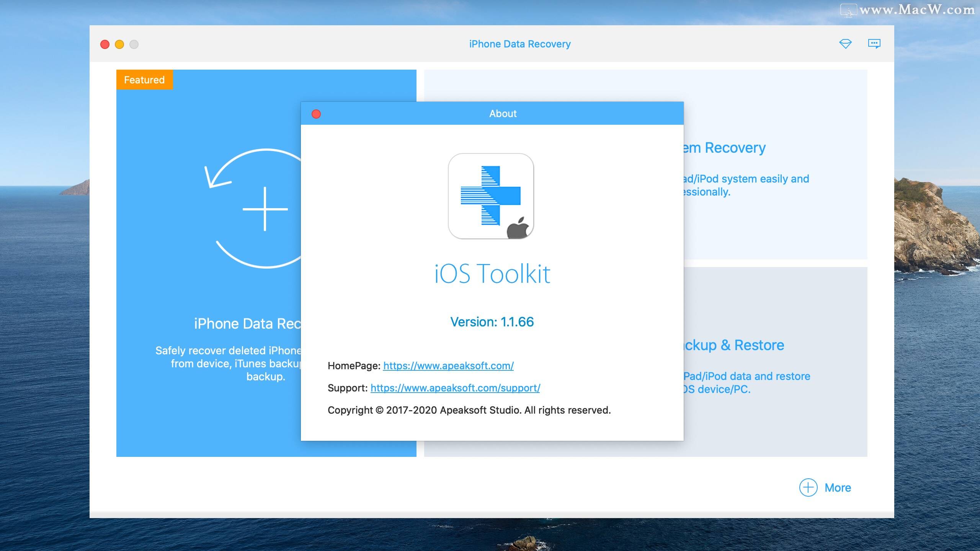
Task: Click the HomePage: label in About
Action: point(354,366)
